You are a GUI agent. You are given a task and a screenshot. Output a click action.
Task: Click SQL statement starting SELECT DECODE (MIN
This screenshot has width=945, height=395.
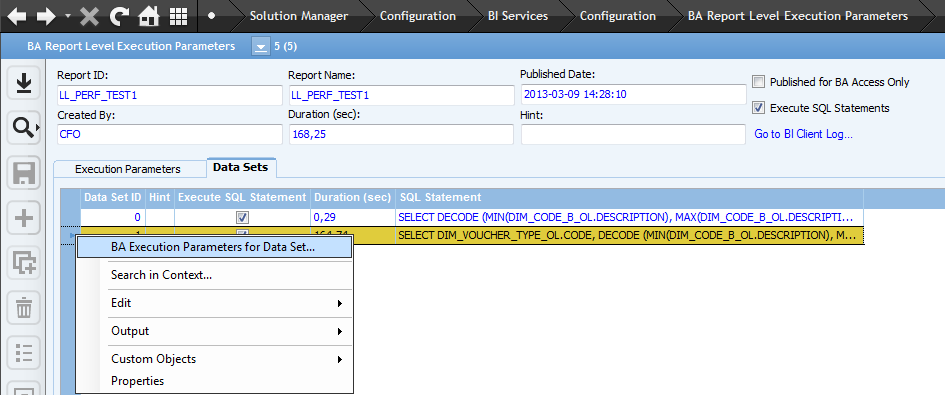629,217
